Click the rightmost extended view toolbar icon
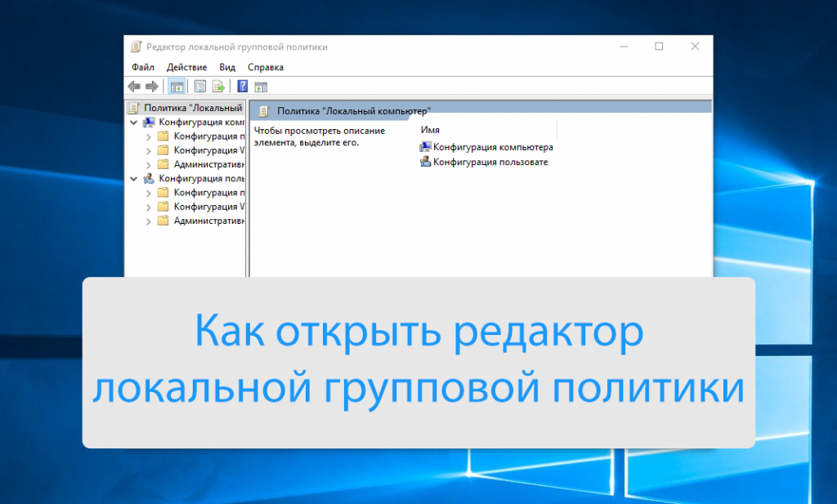This screenshot has width=837, height=504. click(261, 86)
